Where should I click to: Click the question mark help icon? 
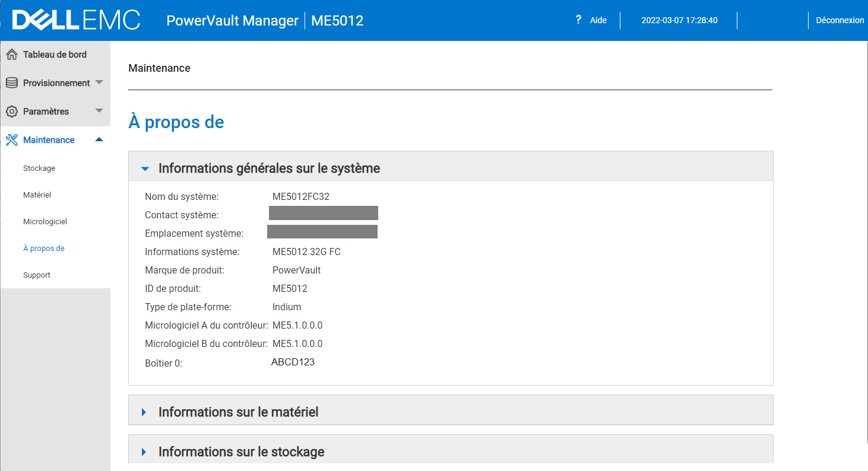578,19
